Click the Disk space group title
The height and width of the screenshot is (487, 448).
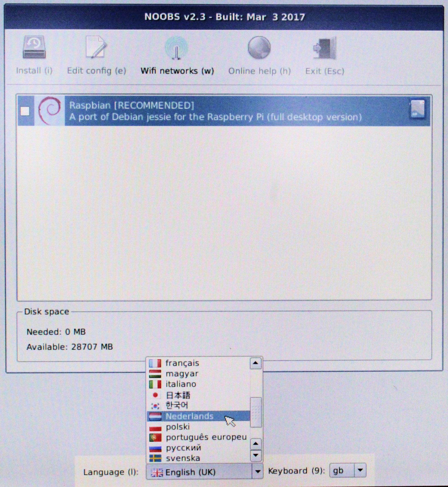pos(47,312)
